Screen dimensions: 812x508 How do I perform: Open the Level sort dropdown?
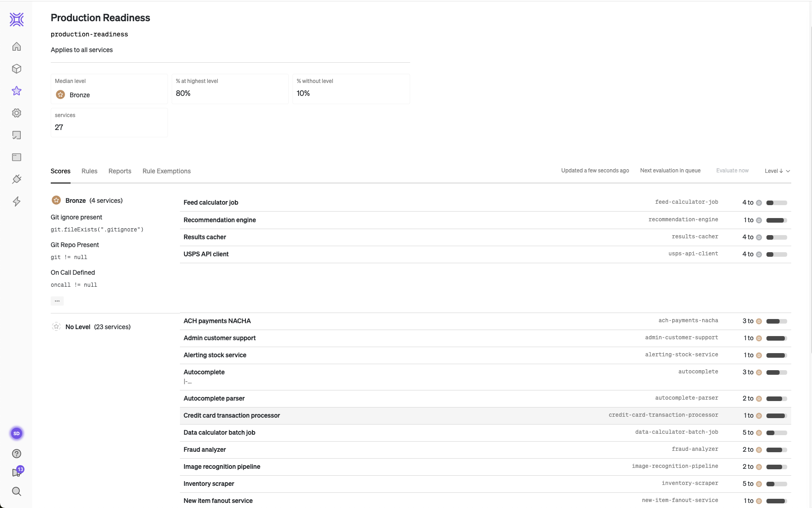(777, 171)
